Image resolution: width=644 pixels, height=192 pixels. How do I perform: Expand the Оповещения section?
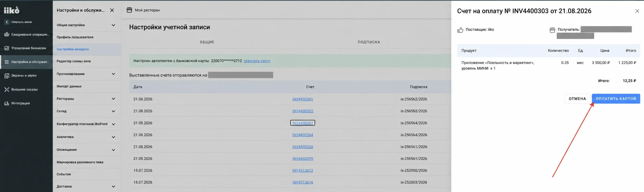(113, 150)
